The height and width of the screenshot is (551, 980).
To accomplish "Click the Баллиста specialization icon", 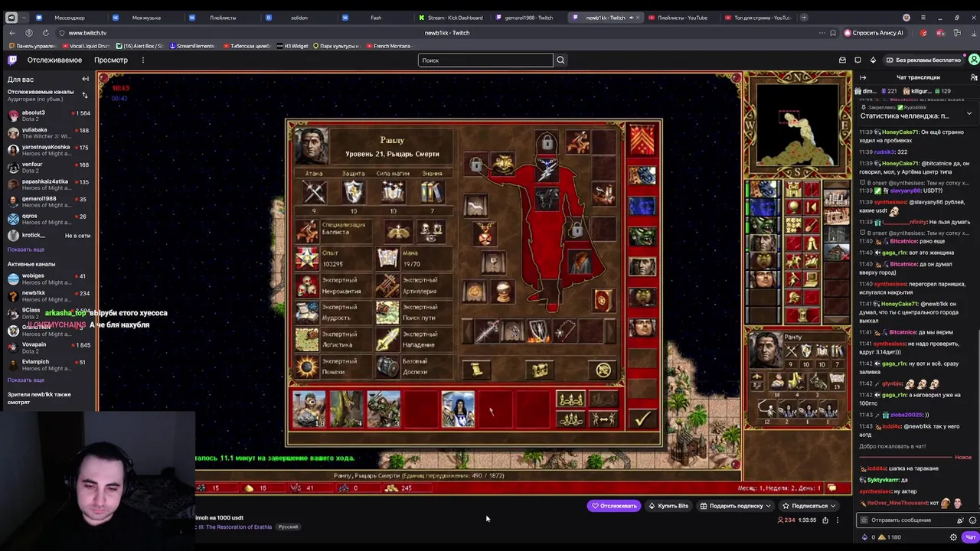I will click(307, 230).
